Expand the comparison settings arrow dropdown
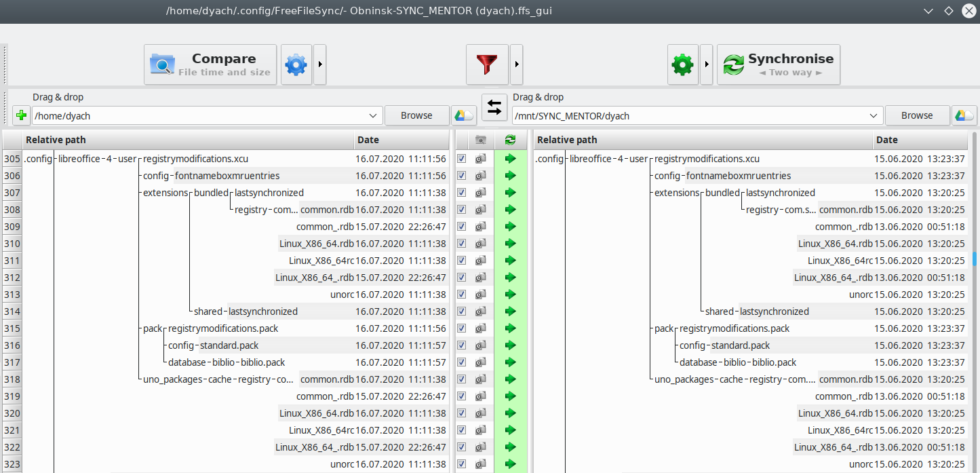The width and height of the screenshot is (980, 473). (319, 65)
